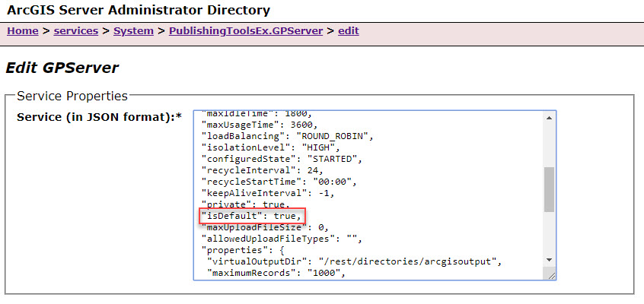Click the Service Properties legend text

tap(72, 96)
